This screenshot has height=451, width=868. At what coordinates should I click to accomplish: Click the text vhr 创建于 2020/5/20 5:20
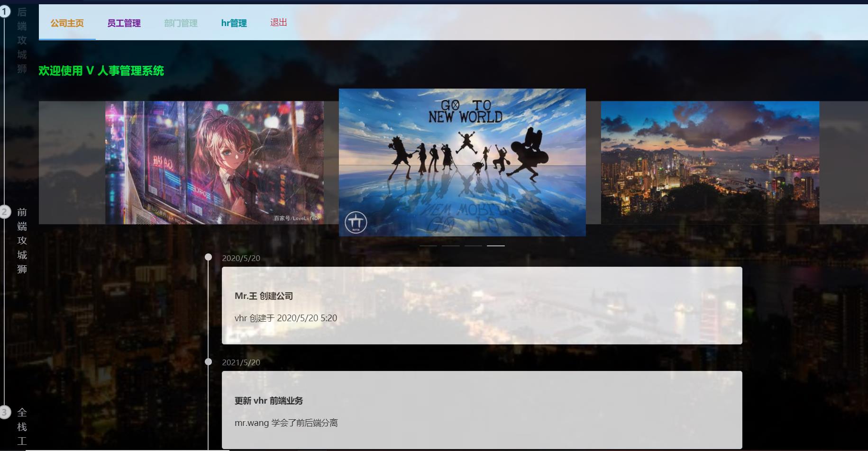coord(286,318)
